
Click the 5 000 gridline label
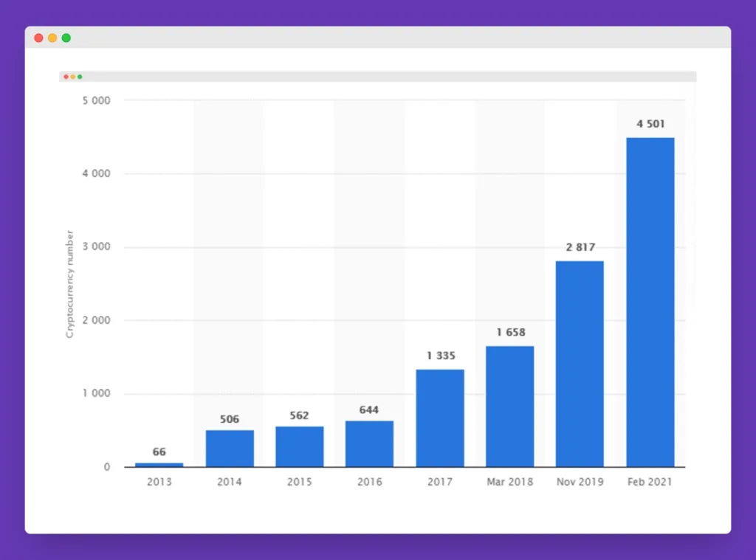tap(98, 100)
